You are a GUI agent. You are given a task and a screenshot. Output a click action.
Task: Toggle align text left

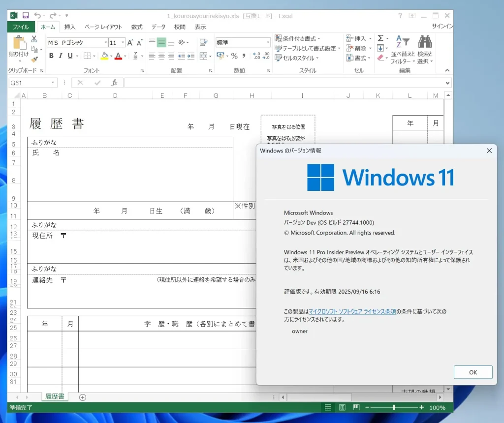click(x=152, y=56)
